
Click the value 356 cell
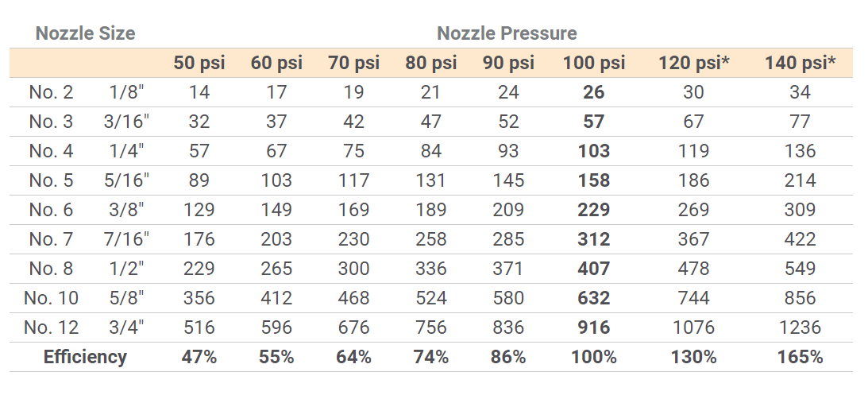point(200,298)
